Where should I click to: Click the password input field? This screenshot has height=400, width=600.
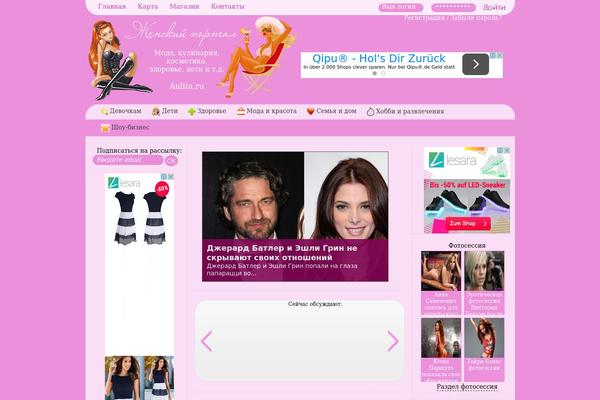tap(453, 7)
